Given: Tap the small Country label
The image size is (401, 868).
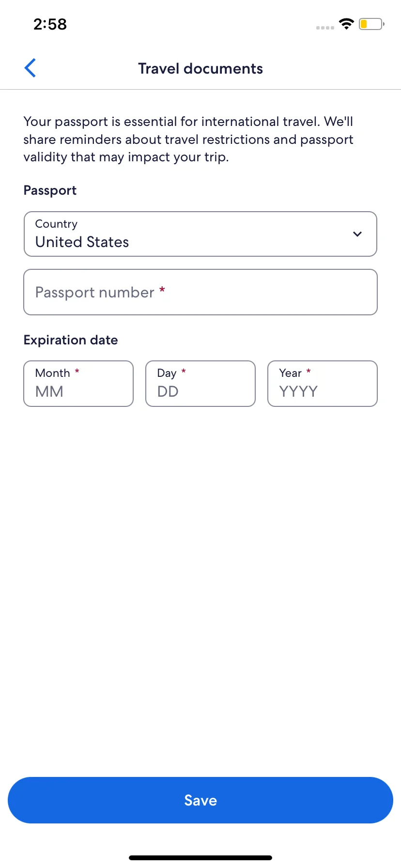Looking at the screenshot, I should (x=56, y=224).
